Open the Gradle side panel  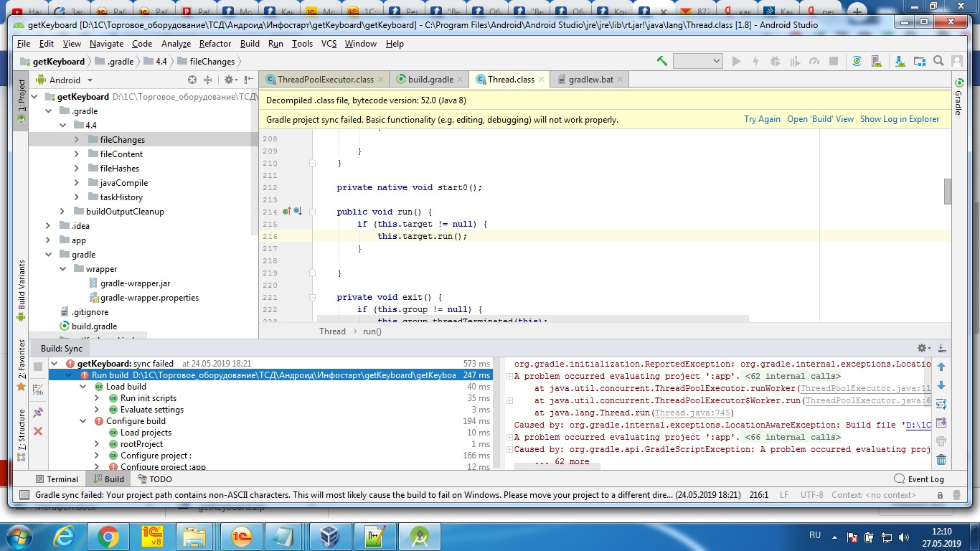tap(958, 95)
